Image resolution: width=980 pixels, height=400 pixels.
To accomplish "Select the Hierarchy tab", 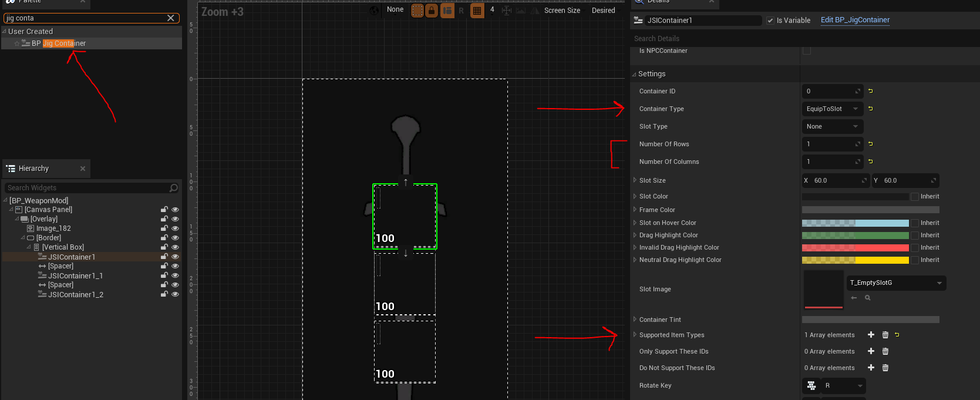I will tap(47, 169).
